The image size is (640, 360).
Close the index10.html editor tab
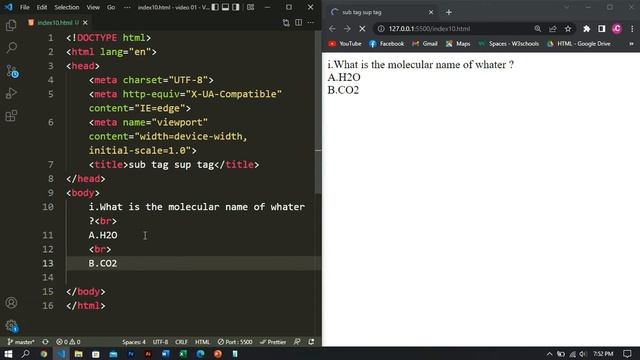[x=85, y=23]
